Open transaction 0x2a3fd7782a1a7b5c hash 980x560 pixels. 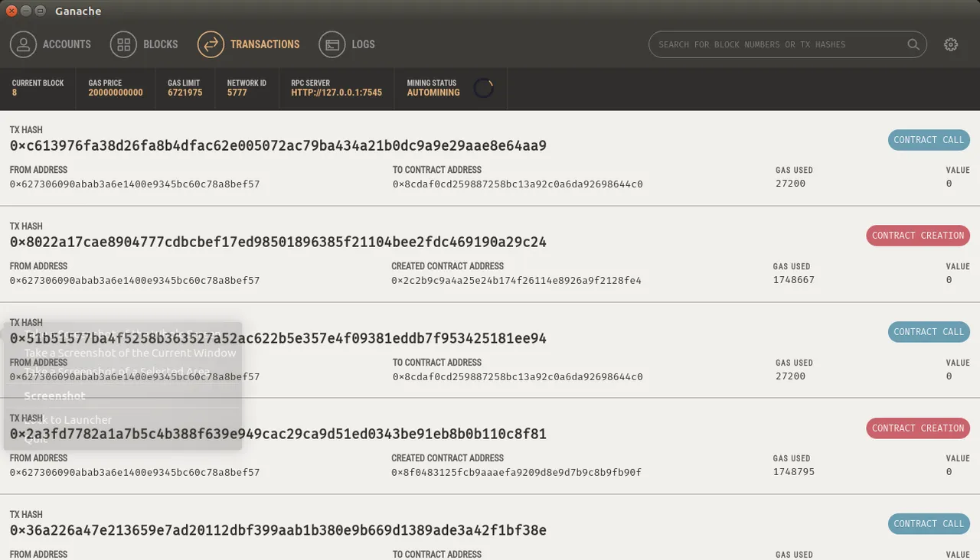pyautogui.click(x=278, y=434)
